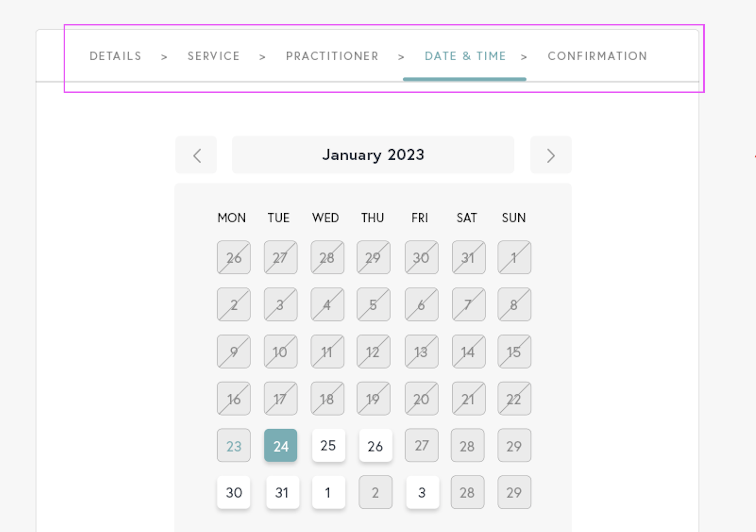Click the unavailable date 2 in last row
756x532 pixels.
(375, 492)
